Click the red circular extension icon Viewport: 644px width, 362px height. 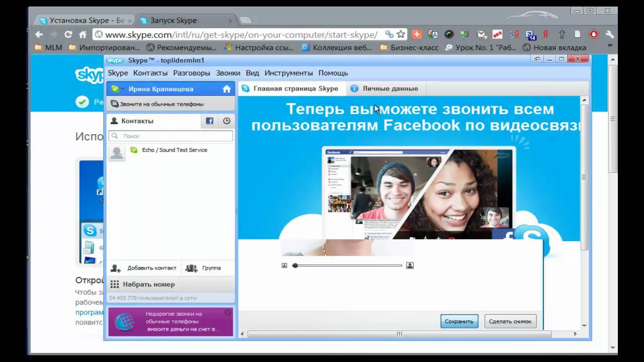594,34
